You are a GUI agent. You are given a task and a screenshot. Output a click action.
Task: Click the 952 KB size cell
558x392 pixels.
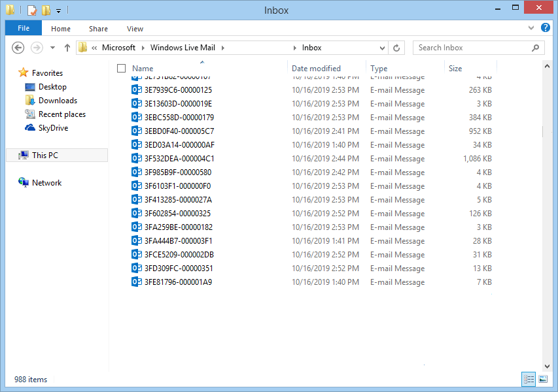click(480, 131)
